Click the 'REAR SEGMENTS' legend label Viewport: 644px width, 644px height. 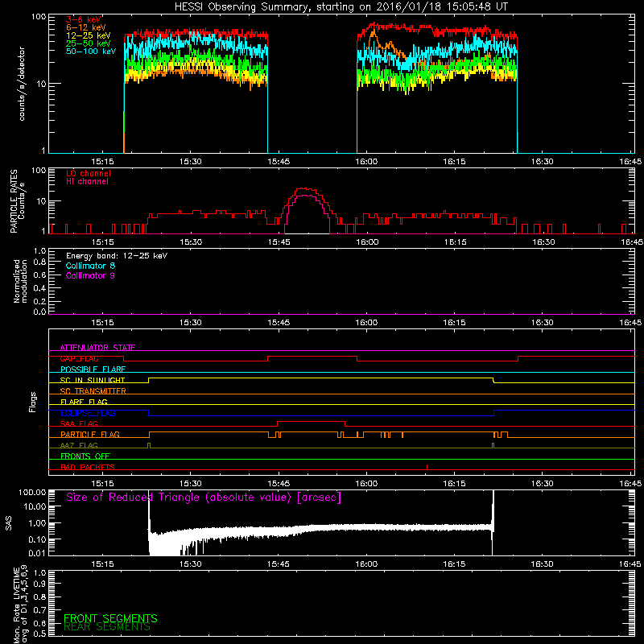pyautogui.click(x=107, y=627)
